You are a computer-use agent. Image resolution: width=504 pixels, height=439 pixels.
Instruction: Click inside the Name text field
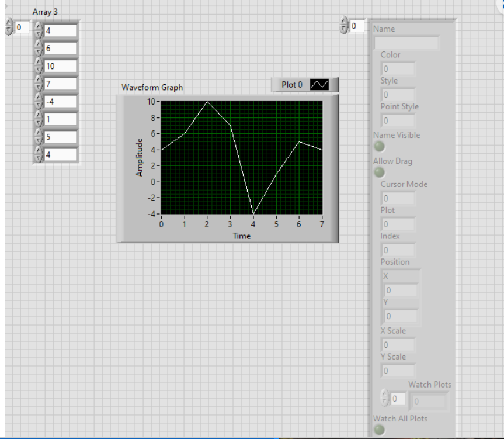407,42
